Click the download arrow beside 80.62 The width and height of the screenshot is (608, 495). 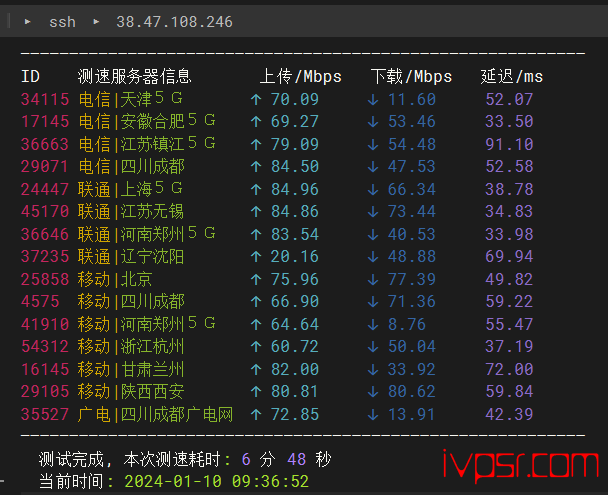373,392
